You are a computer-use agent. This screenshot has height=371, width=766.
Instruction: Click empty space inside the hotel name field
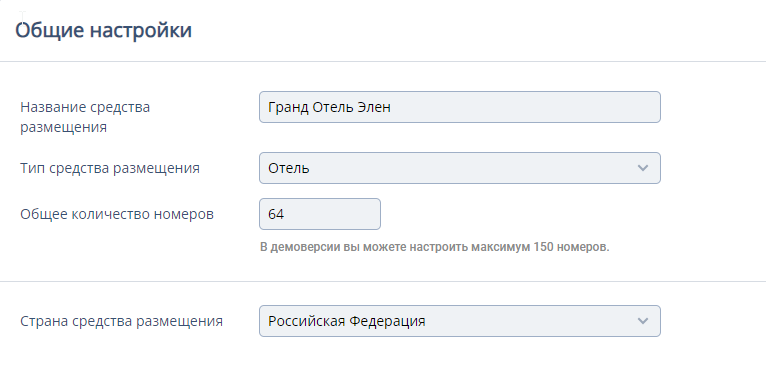(525, 107)
